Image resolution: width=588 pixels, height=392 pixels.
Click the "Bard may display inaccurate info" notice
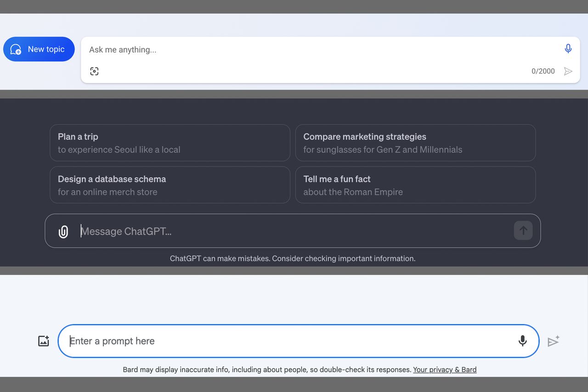[x=266, y=369]
